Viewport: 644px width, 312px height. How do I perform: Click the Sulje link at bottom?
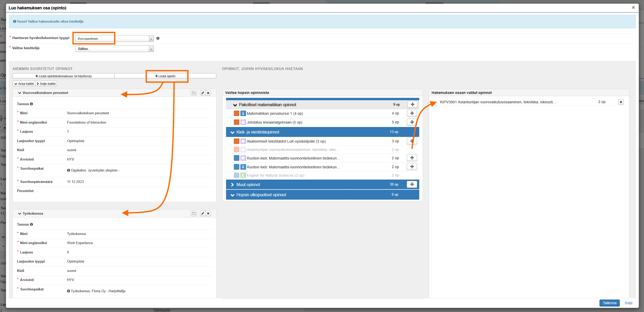[628, 303]
